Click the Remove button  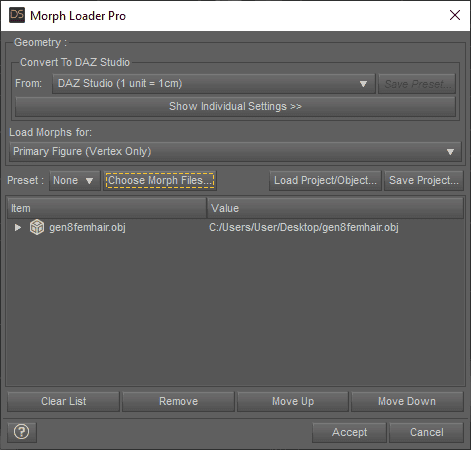coord(178,401)
